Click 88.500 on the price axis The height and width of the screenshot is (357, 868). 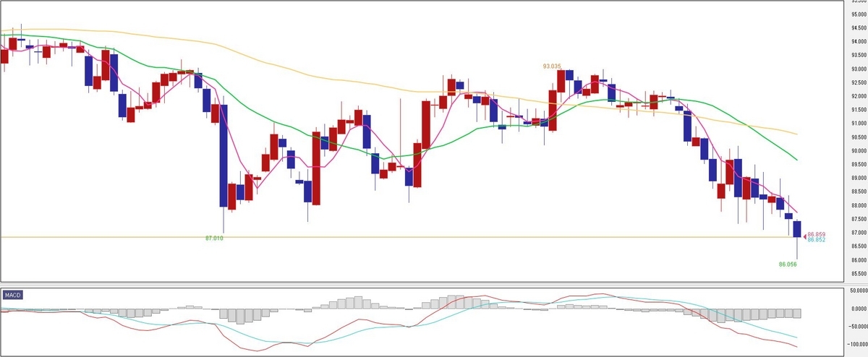coord(858,192)
